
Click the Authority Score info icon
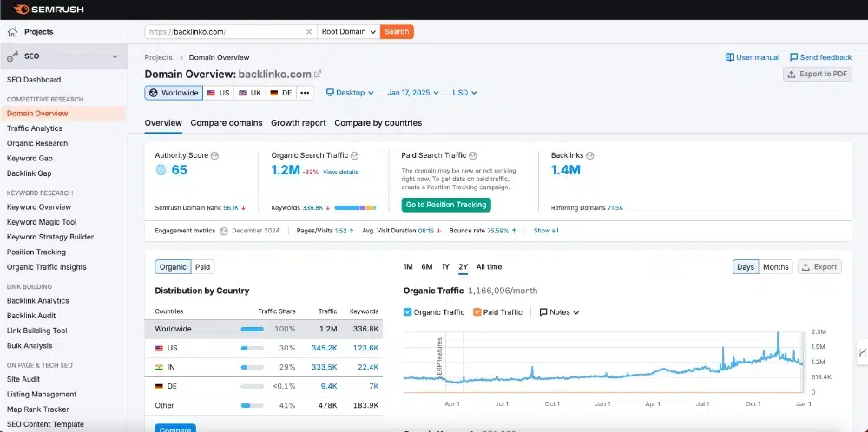point(214,155)
